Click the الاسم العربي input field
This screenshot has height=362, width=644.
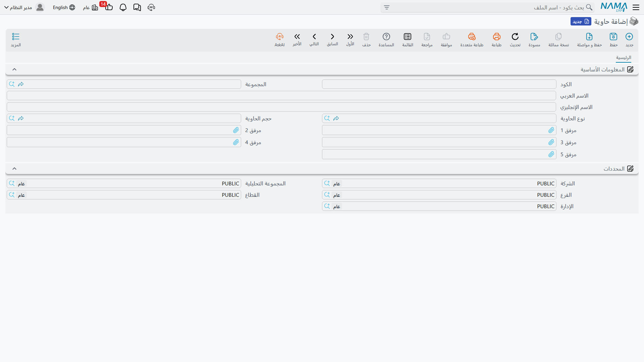click(281, 96)
